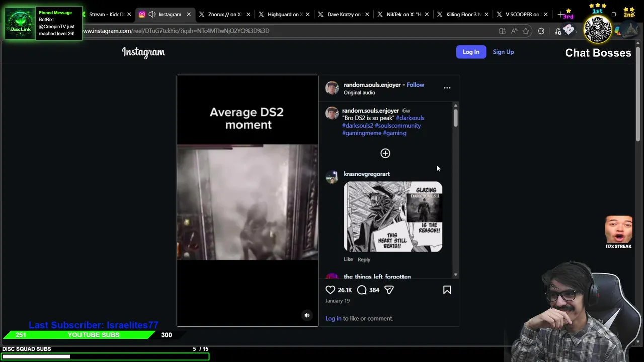Click krasnovgregorart's manga meme image

click(393, 217)
